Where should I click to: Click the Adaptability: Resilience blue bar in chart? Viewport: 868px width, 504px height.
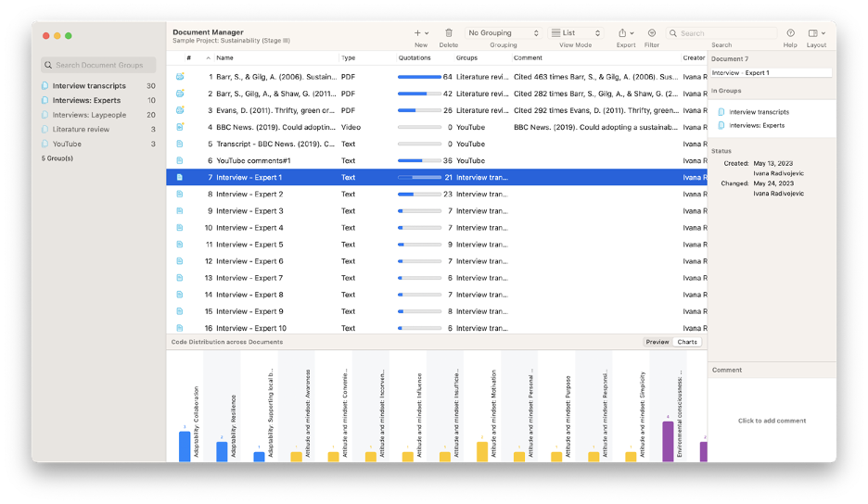pyautogui.click(x=222, y=451)
